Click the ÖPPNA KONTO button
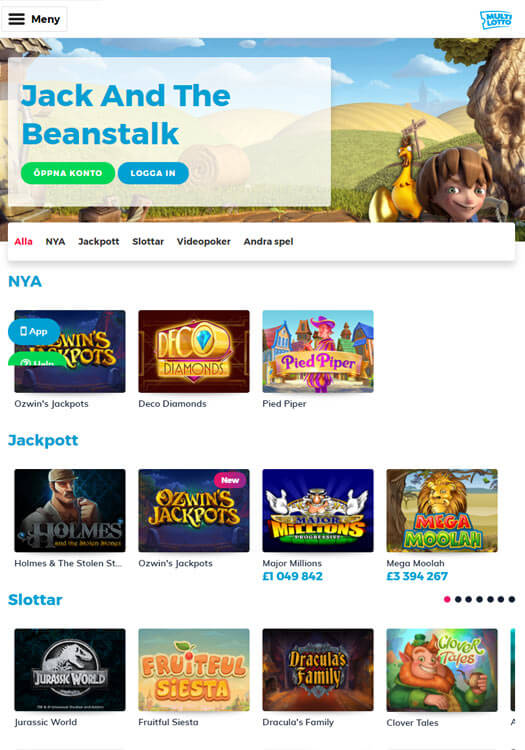 point(68,173)
